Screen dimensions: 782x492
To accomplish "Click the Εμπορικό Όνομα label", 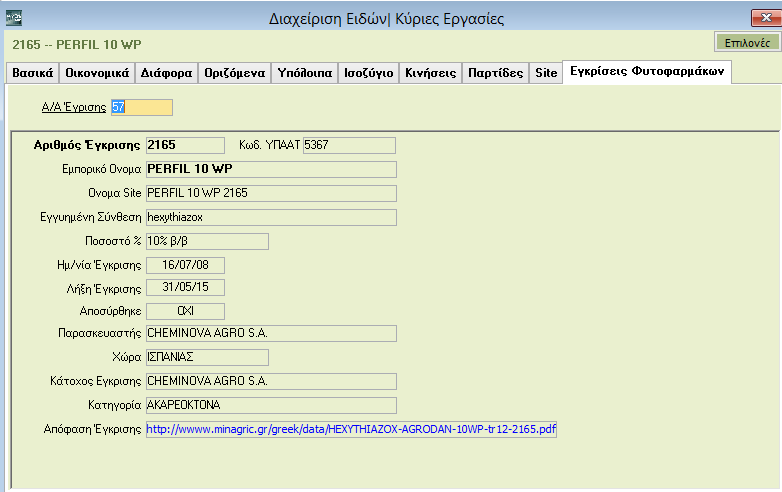I will click(x=101, y=169).
